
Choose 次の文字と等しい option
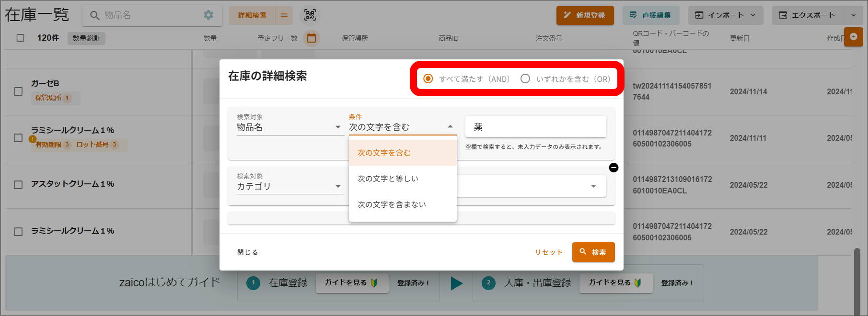pyautogui.click(x=403, y=179)
